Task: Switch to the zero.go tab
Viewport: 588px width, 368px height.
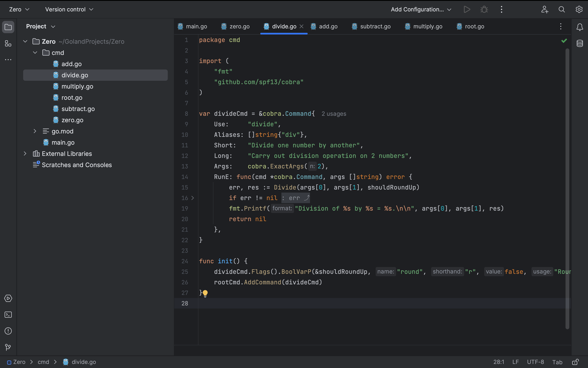Action: [x=235, y=26]
